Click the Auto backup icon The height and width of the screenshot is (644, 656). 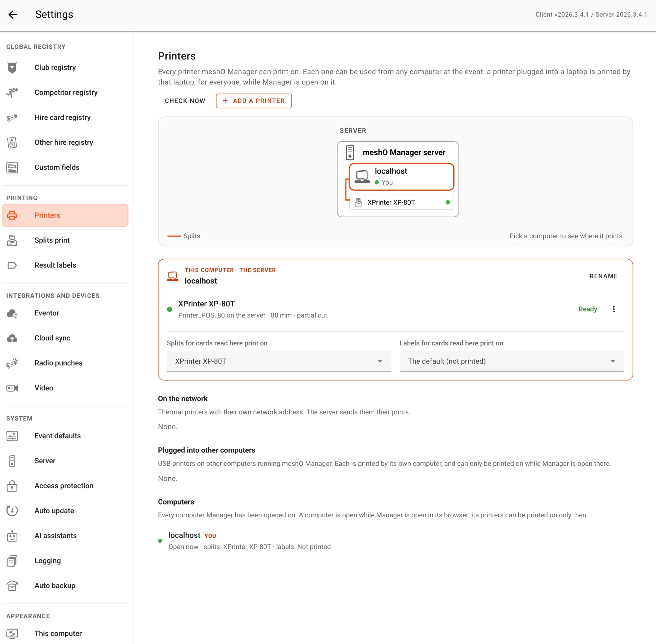click(x=12, y=586)
